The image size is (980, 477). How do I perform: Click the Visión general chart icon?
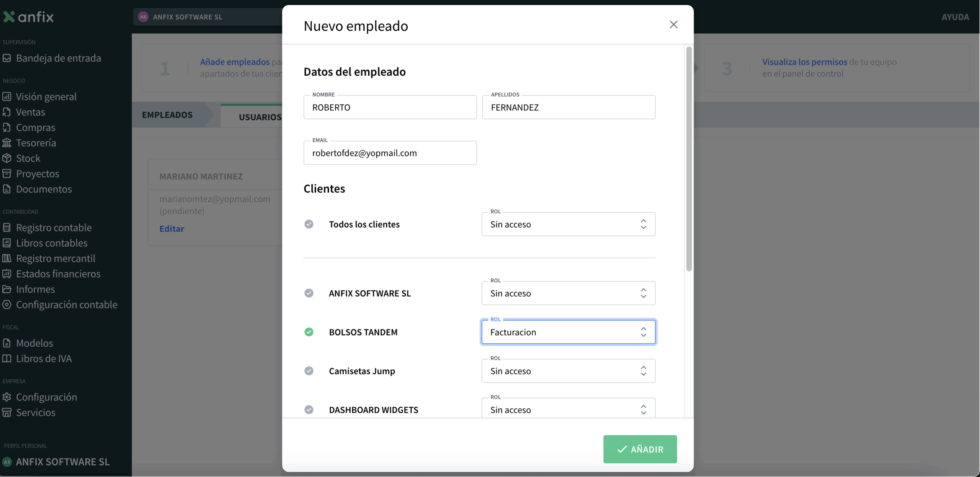[x=7, y=97]
